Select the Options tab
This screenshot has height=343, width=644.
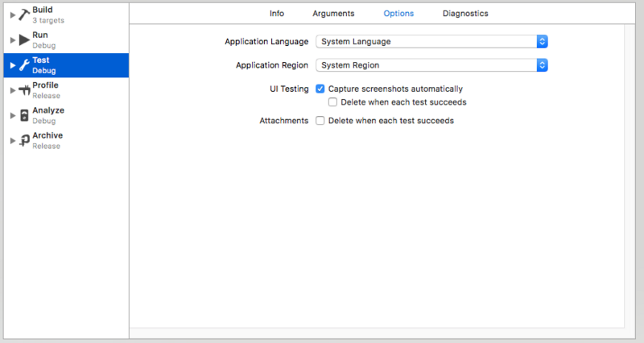tap(398, 14)
